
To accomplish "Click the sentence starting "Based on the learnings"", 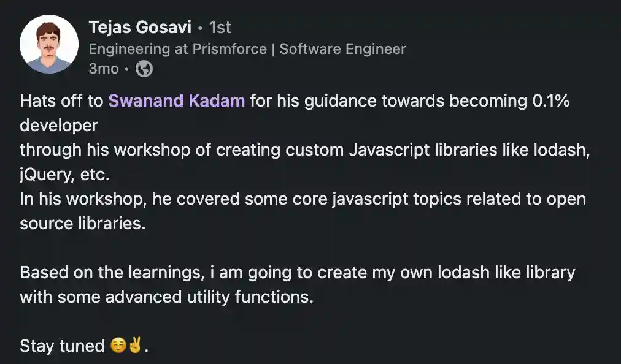I will pos(297,273).
